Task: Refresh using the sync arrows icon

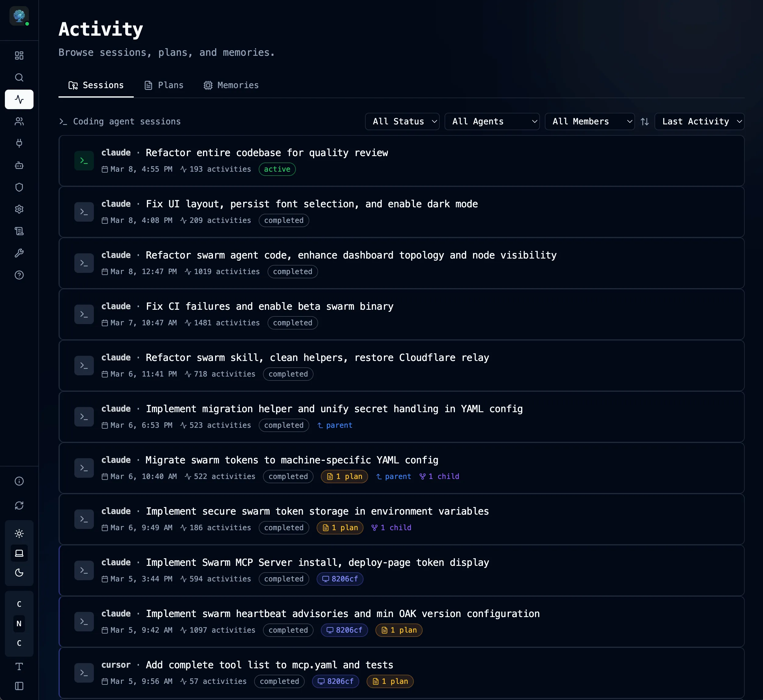Action: [x=19, y=506]
